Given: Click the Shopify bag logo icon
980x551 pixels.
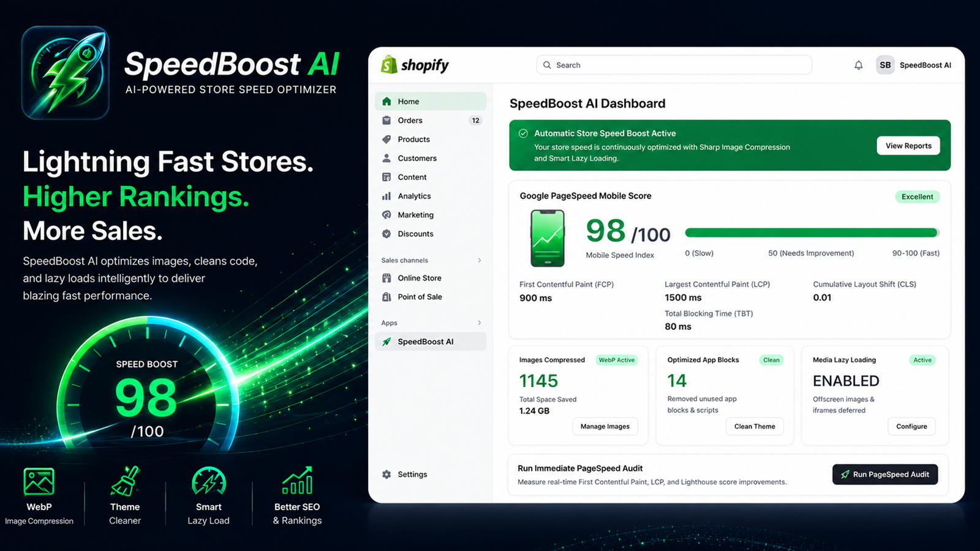Looking at the screenshot, I should pyautogui.click(x=389, y=64).
